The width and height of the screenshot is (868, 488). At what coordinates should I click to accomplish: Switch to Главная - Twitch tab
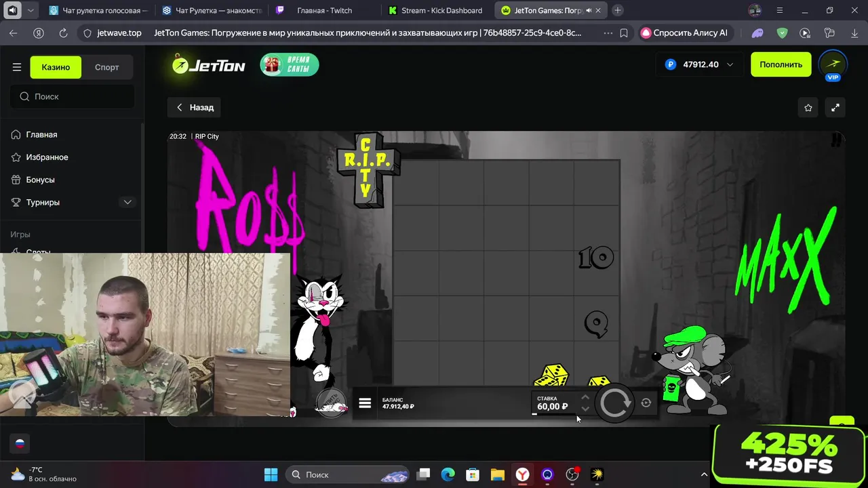coord(324,10)
